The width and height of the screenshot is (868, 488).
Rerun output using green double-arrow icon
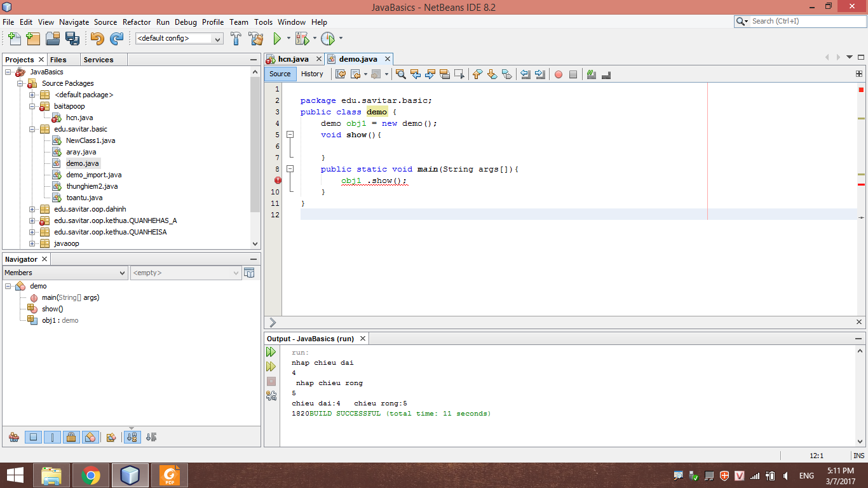271,352
